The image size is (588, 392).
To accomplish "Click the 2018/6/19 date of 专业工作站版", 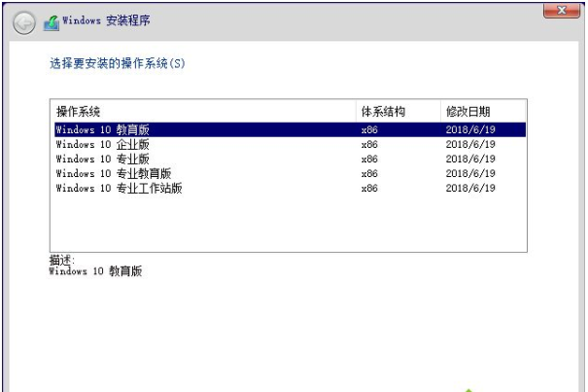I will click(470, 188).
